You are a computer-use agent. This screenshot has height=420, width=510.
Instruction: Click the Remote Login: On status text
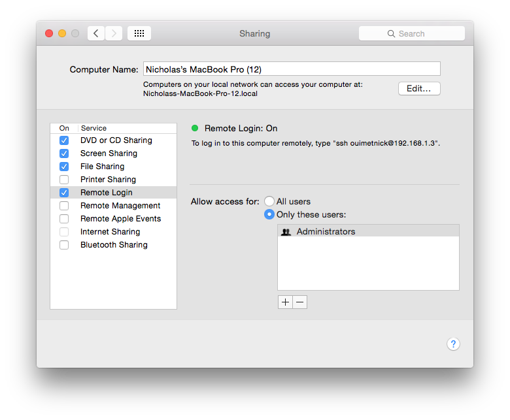tap(241, 128)
